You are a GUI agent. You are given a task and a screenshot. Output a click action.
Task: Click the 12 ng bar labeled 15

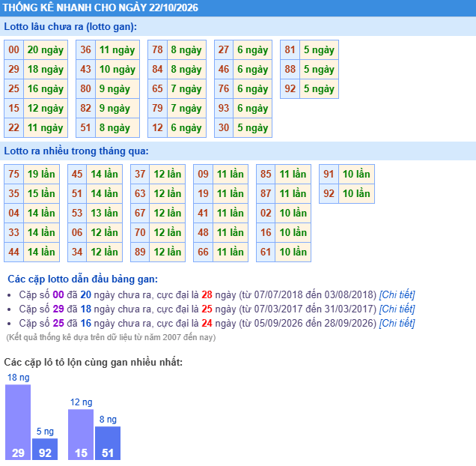pos(81,435)
